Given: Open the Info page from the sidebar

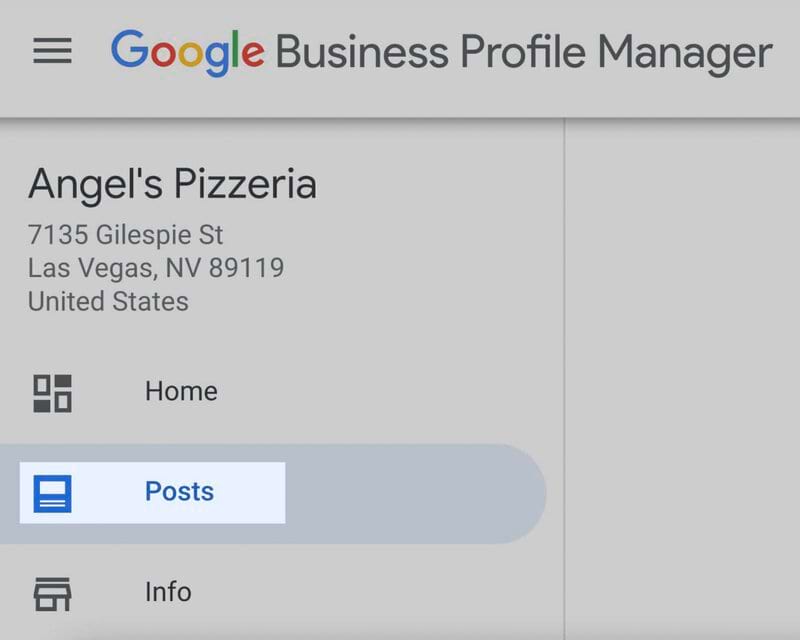Looking at the screenshot, I should (167, 591).
